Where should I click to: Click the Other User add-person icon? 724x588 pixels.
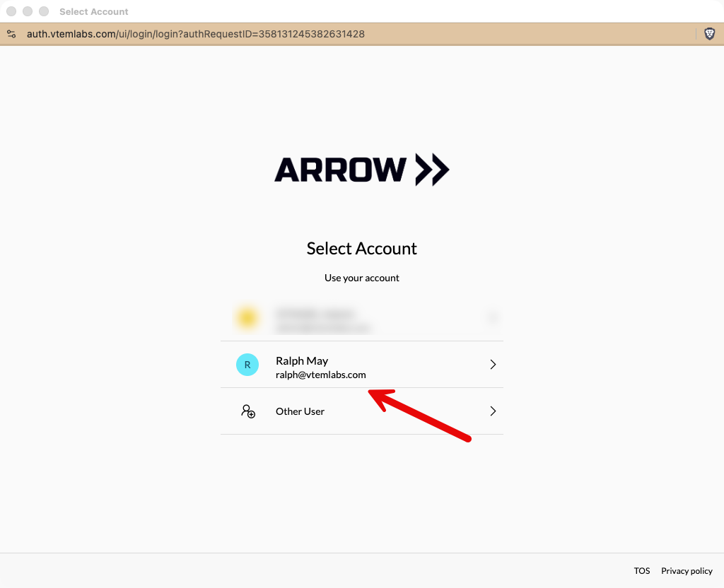click(x=248, y=411)
